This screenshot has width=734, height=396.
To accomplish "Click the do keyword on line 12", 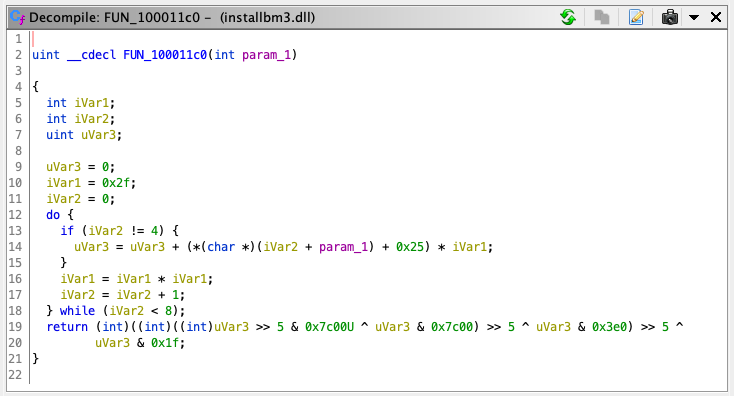I will pyautogui.click(x=53, y=215).
